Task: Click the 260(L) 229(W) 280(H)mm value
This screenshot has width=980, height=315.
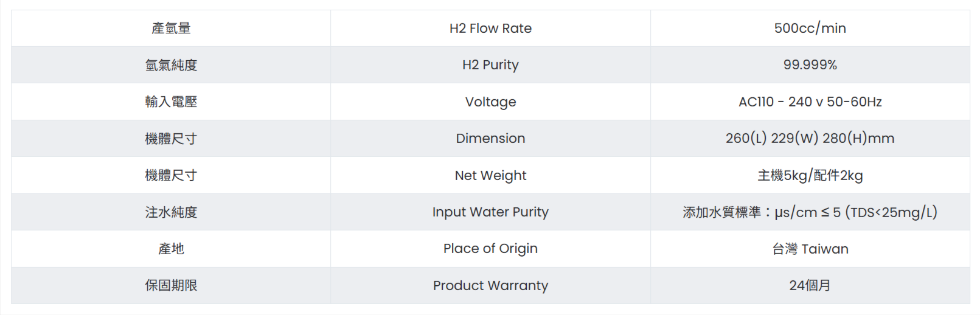Action: (810, 139)
